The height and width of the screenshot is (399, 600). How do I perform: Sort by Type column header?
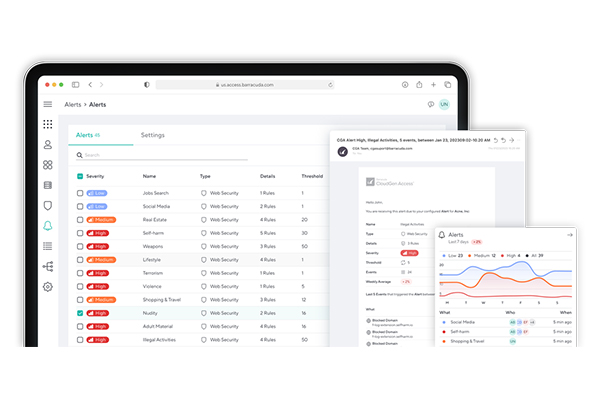pos(205,176)
